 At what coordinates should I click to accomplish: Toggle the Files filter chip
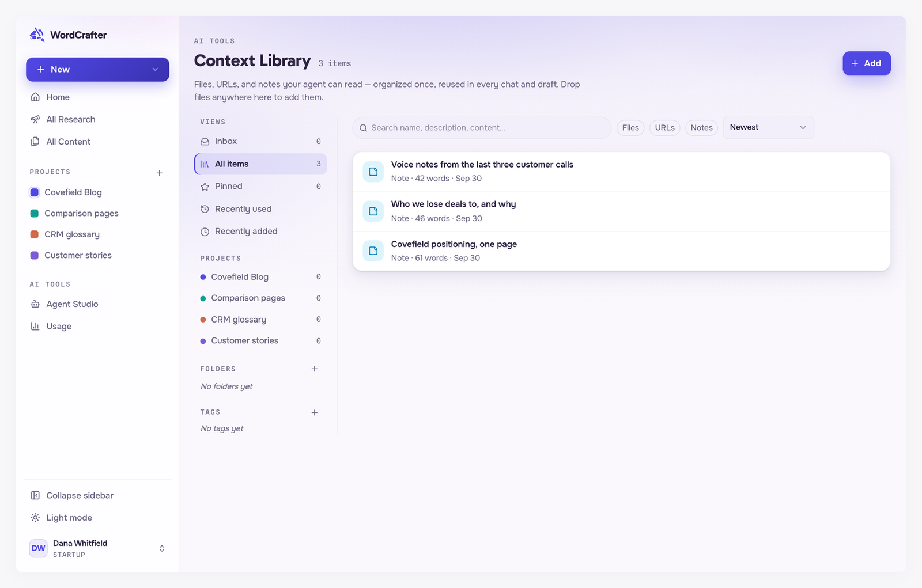coord(630,128)
